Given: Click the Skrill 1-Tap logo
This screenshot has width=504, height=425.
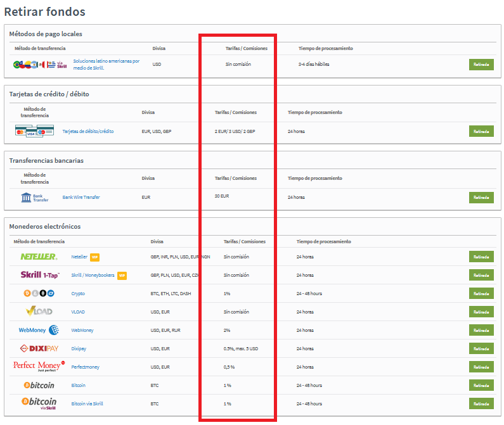Looking at the screenshot, I should (40, 276).
